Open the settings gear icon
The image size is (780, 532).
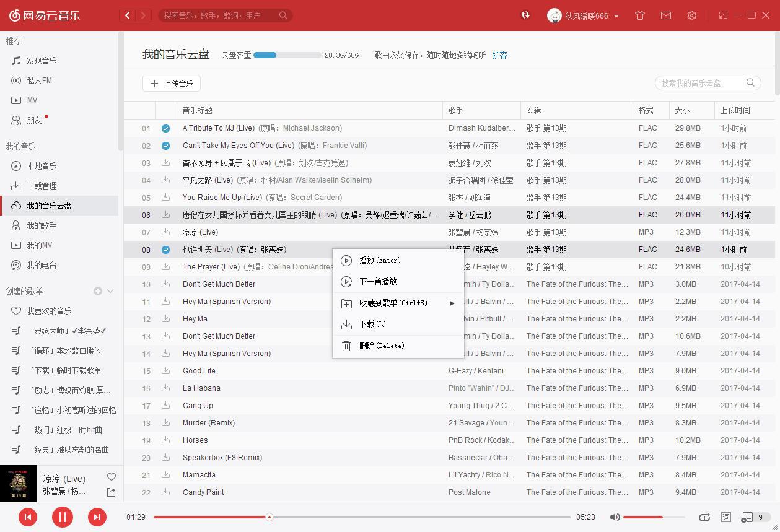[x=691, y=15]
